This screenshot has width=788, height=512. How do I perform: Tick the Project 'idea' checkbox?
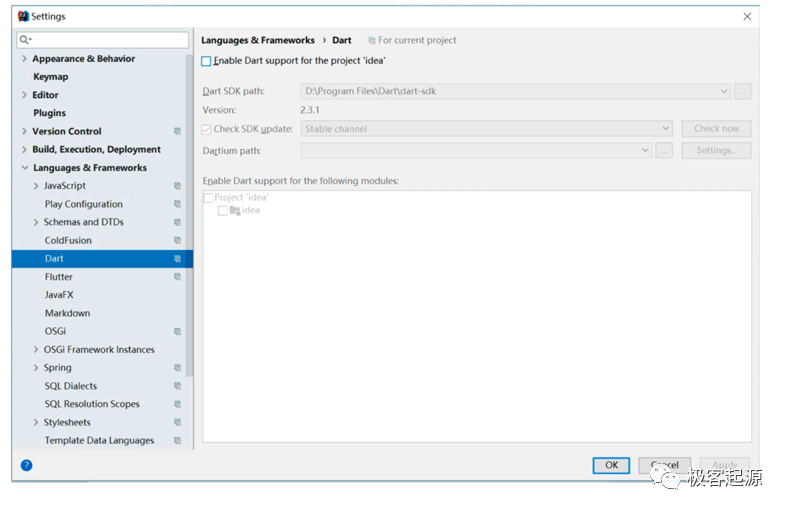point(208,198)
